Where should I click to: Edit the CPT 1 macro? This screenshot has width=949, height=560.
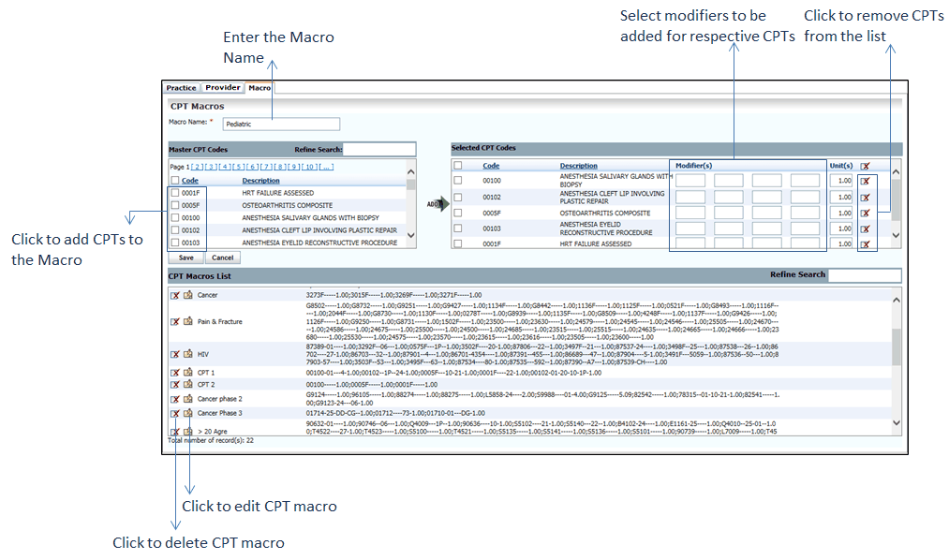(188, 373)
